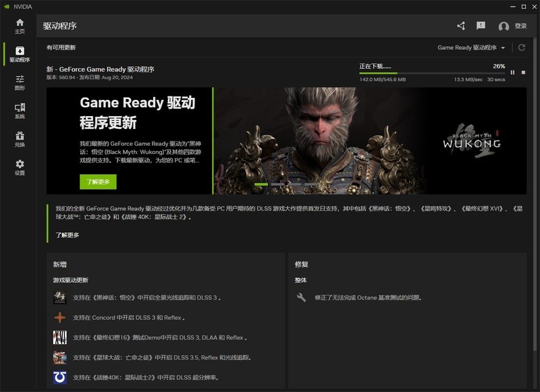Viewport: 540px width, 392px height.
Task: Click the 13.3 MB/sec speed text
Action: [x=468, y=80]
